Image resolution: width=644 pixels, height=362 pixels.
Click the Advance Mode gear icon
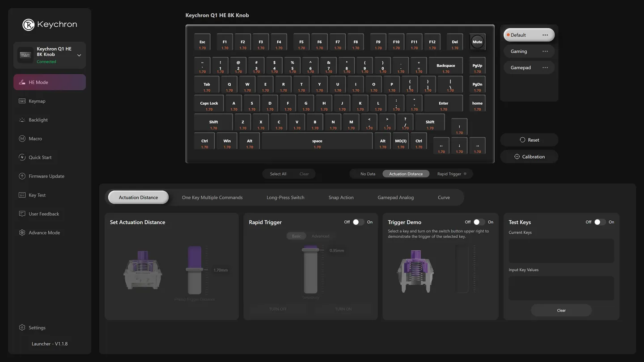(x=22, y=232)
